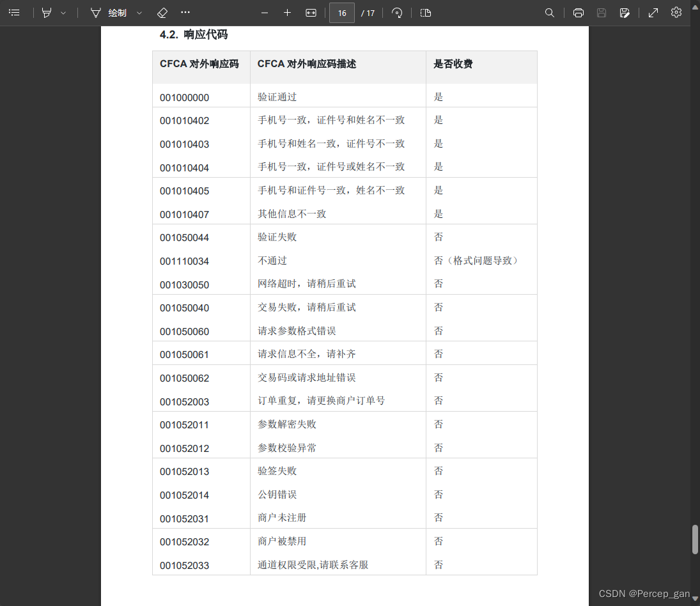Click response code 001010403

(184, 144)
